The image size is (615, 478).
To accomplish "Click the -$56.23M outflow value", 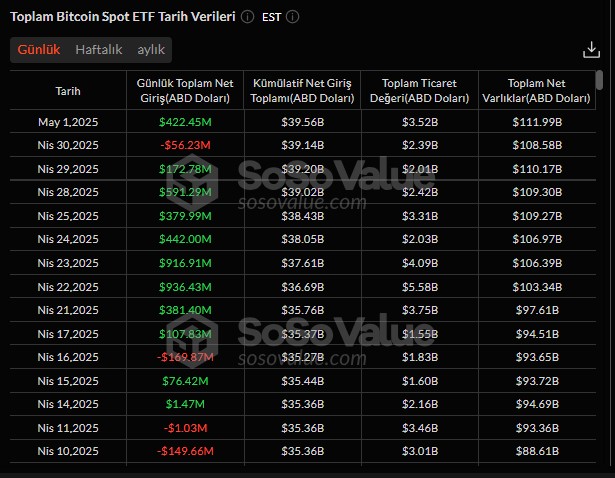I will [x=185, y=145].
